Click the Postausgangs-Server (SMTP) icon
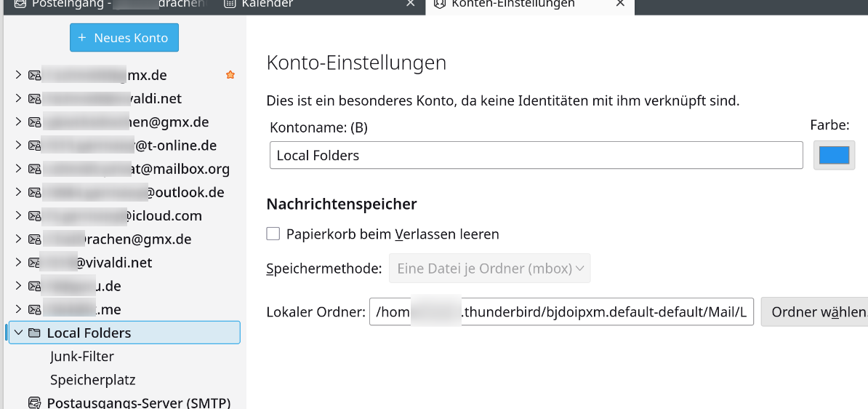The width and height of the screenshot is (868, 409). tap(34, 402)
